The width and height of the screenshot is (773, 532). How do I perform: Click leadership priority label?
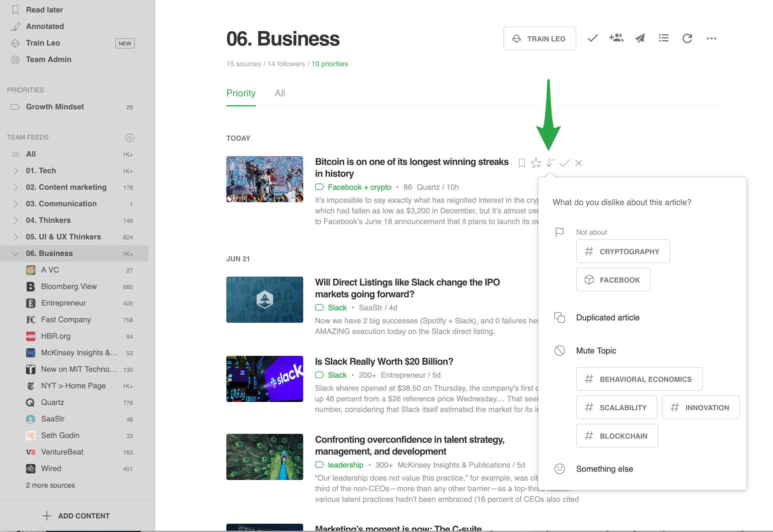(x=345, y=465)
